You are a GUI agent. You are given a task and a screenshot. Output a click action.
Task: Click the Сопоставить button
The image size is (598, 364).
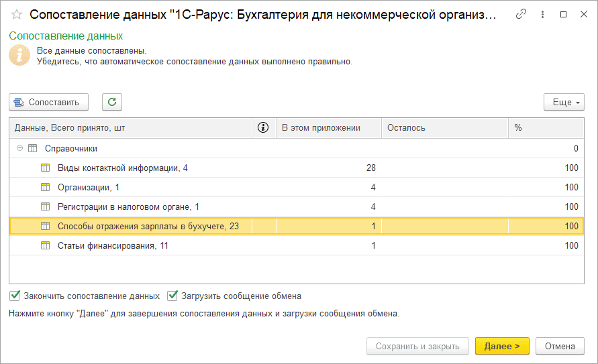(x=49, y=102)
